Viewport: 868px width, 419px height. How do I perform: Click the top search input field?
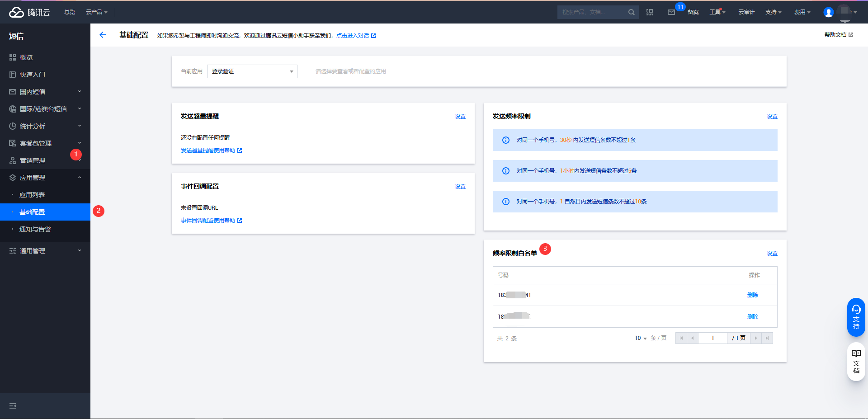591,12
